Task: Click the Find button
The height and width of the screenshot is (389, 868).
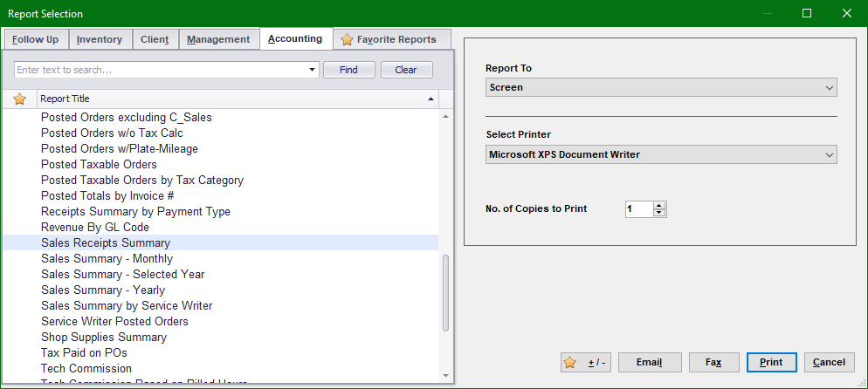Action: 348,70
